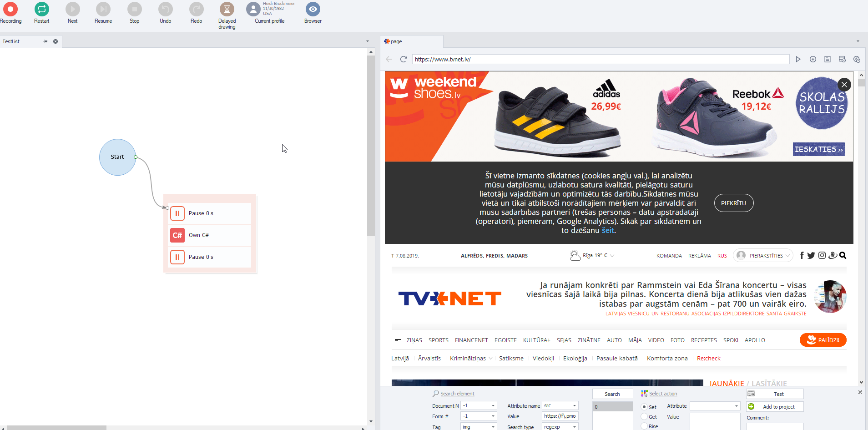Toggle the Browser eye icon
Image resolution: width=868 pixels, height=430 pixels.
[x=313, y=9]
